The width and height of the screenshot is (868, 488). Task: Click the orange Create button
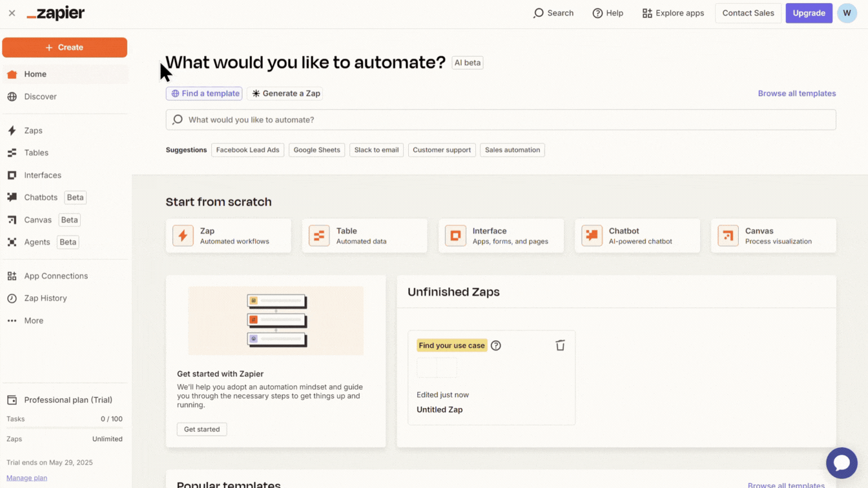pos(65,47)
